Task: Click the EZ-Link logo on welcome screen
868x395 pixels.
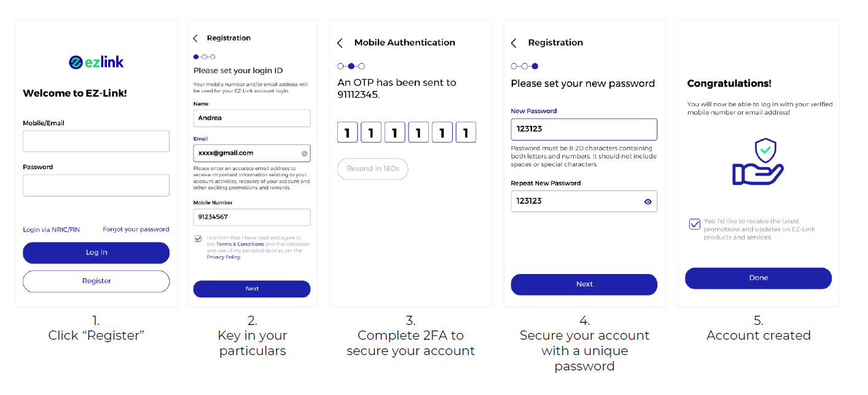Action: click(x=96, y=62)
